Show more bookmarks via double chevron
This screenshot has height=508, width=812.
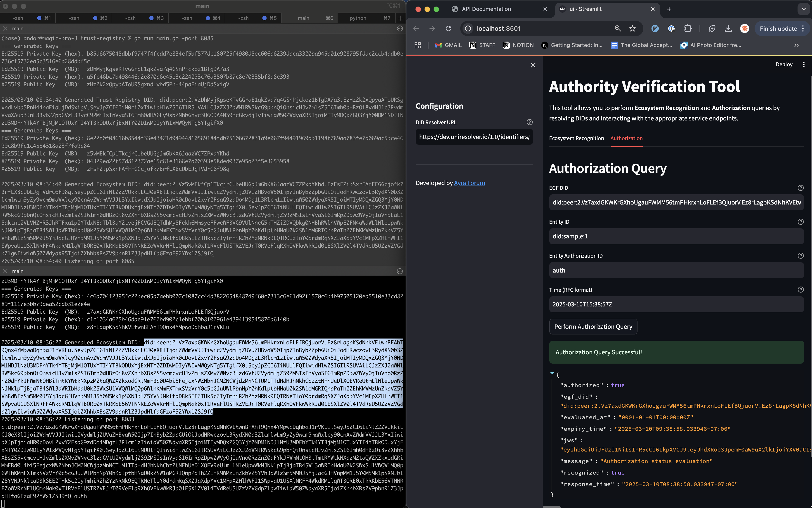click(x=796, y=45)
